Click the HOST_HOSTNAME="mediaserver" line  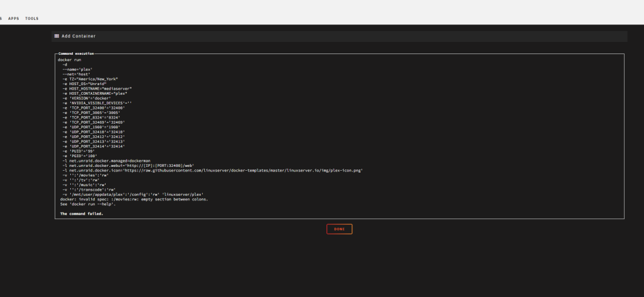(97, 89)
